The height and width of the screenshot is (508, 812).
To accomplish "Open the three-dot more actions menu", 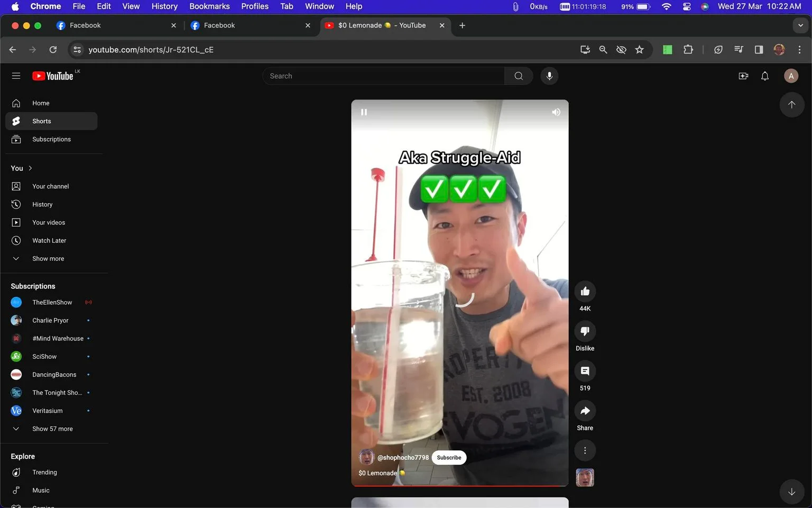I will (x=585, y=450).
